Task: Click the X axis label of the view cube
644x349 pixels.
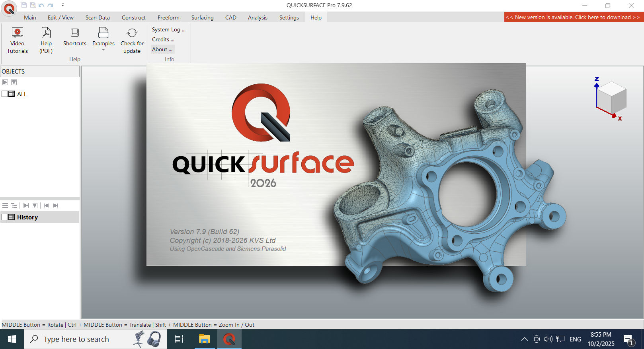Action: (620, 118)
